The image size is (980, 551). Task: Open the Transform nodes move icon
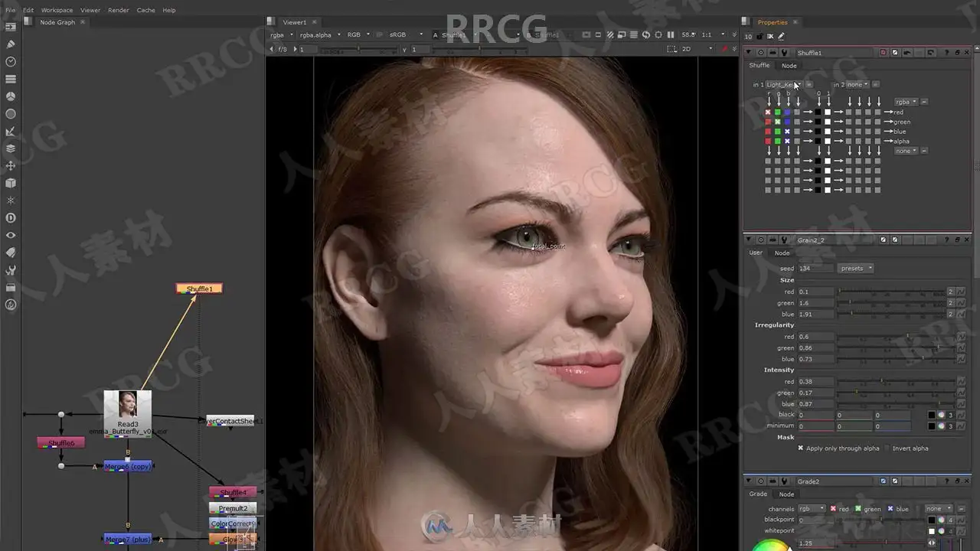pyautogui.click(x=11, y=166)
